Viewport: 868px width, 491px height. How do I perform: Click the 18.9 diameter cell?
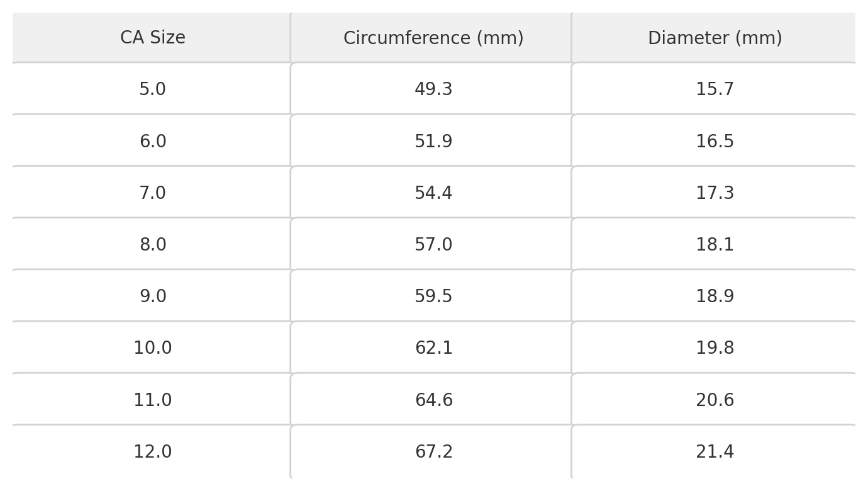tap(715, 296)
